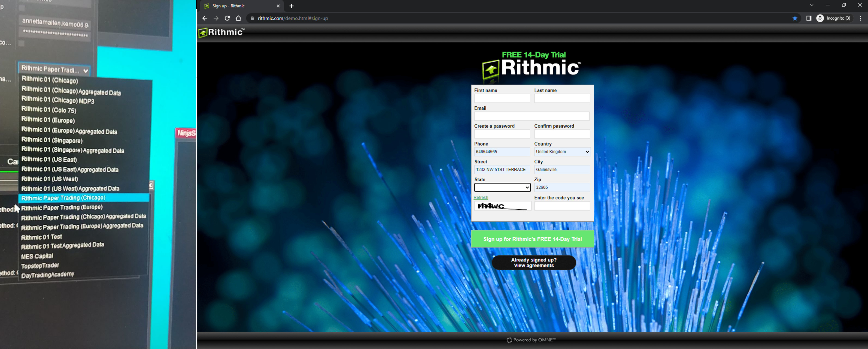
Task: Click the browser home icon
Action: coord(239,18)
